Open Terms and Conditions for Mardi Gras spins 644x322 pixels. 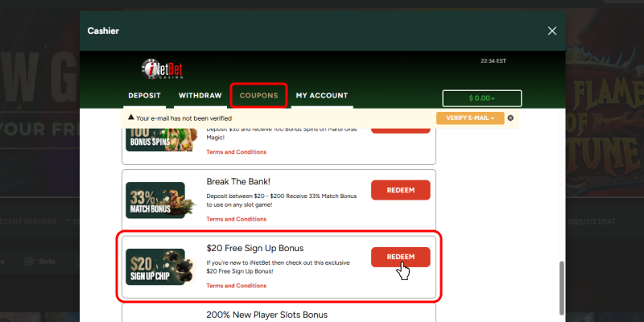click(236, 152)
